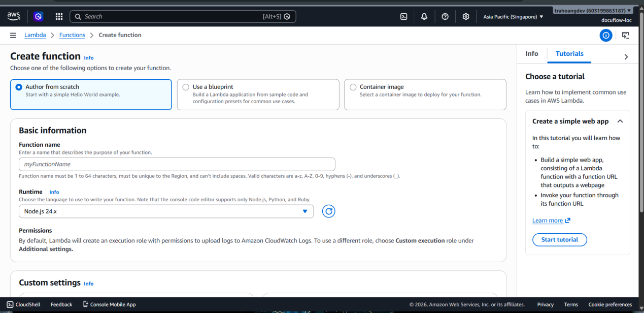Screen dimensions: 644x313
Task: Click the Function name input field
Action: (x=177, y=164)
